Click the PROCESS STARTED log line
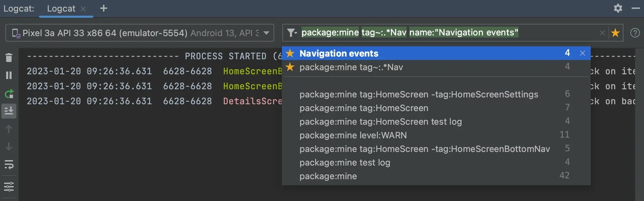Screen dimensions: 644x201 (154, 56)
